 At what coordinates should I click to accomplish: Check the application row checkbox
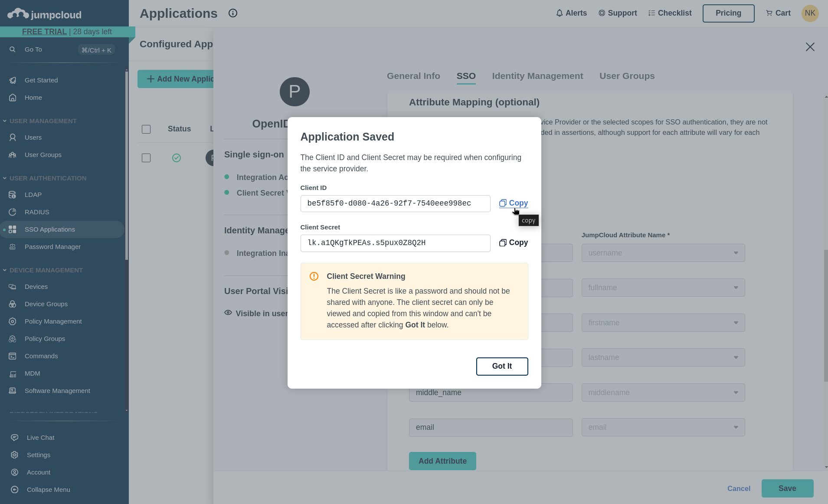146,157
